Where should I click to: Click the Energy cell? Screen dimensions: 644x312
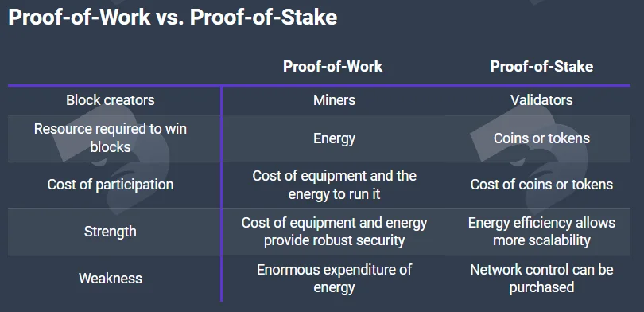(x=334, y=138)
